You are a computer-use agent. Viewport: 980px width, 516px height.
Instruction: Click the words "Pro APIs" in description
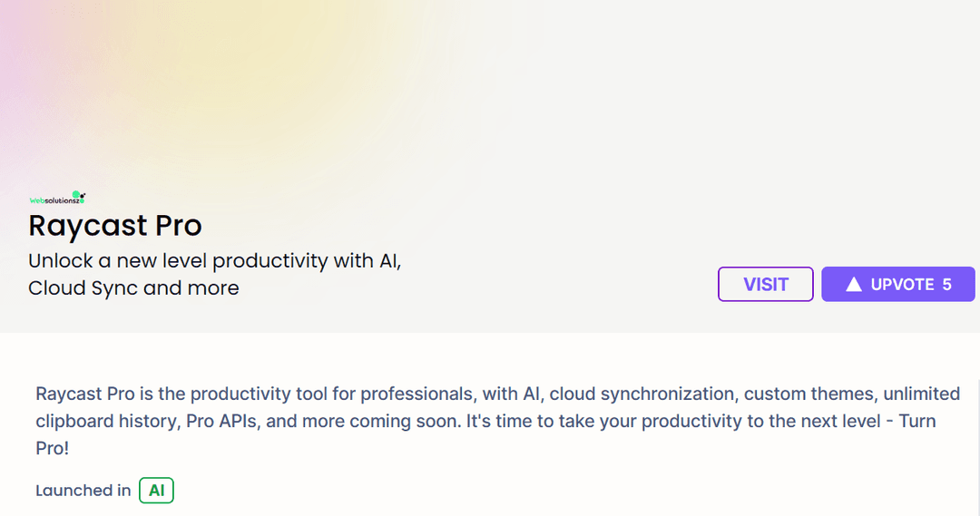click(221, 421)
